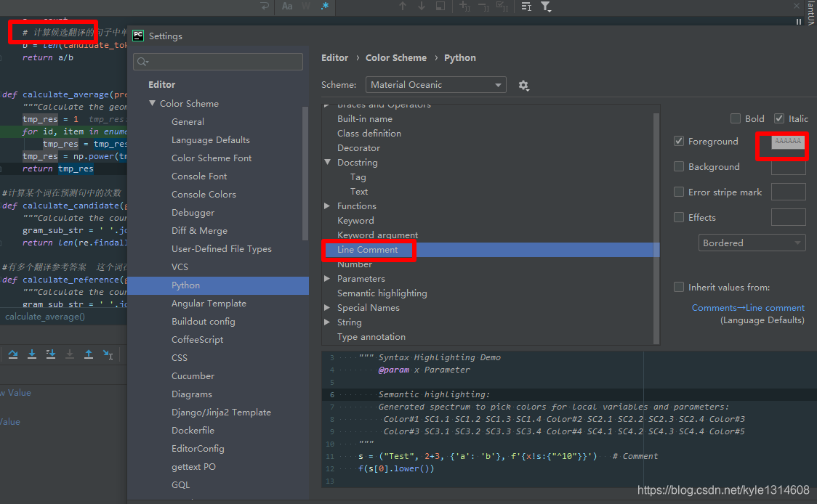Open the search filter funnel menu
Screen dimensions: 817x504
pyautogui.click(x=546, y=7)
